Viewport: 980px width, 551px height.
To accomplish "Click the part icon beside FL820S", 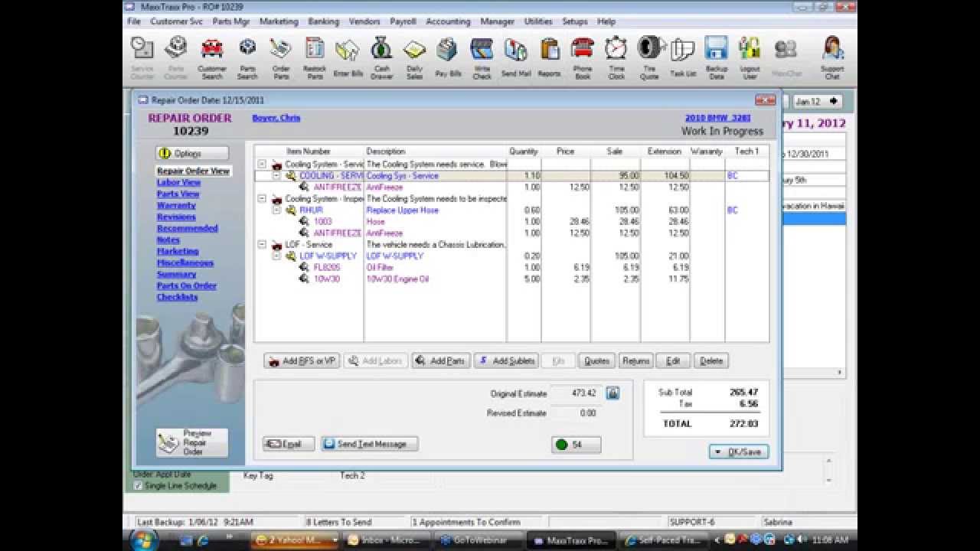I will 305,268.
